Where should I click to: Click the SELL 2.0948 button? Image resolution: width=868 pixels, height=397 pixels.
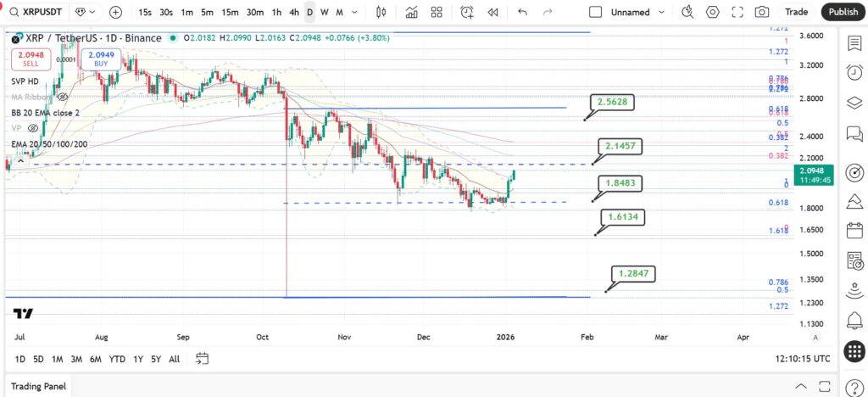click(x=31, y=59)
